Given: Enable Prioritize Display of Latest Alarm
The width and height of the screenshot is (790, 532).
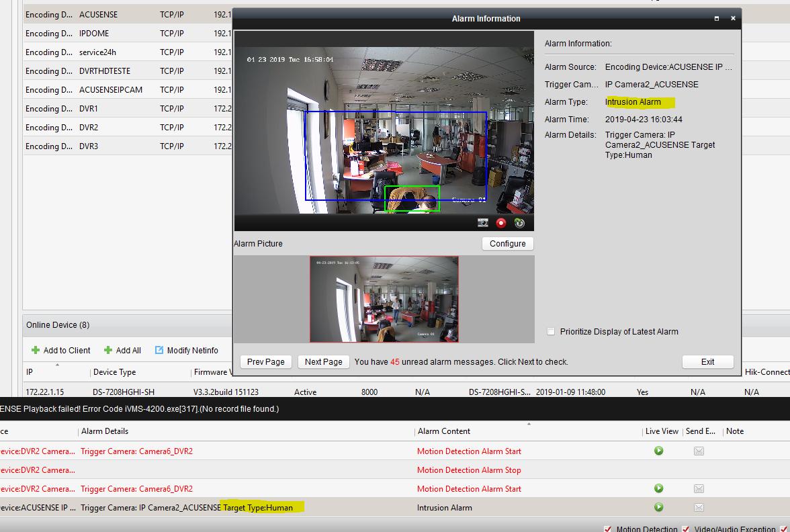Looking at the screenshot, I should 551,332.
